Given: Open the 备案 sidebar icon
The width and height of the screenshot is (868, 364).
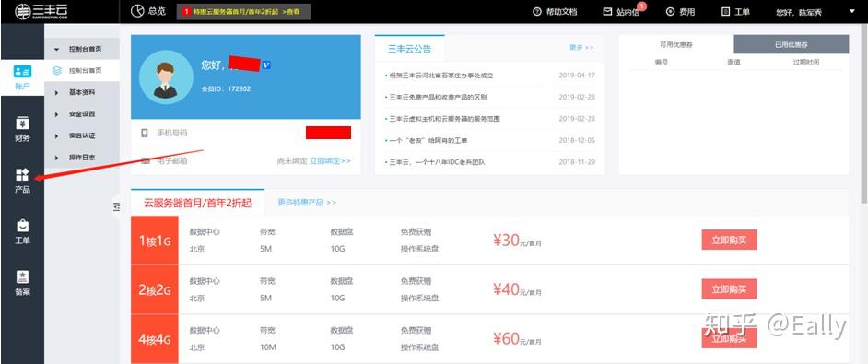Looking at the screenshot, I should click(22, 276).
